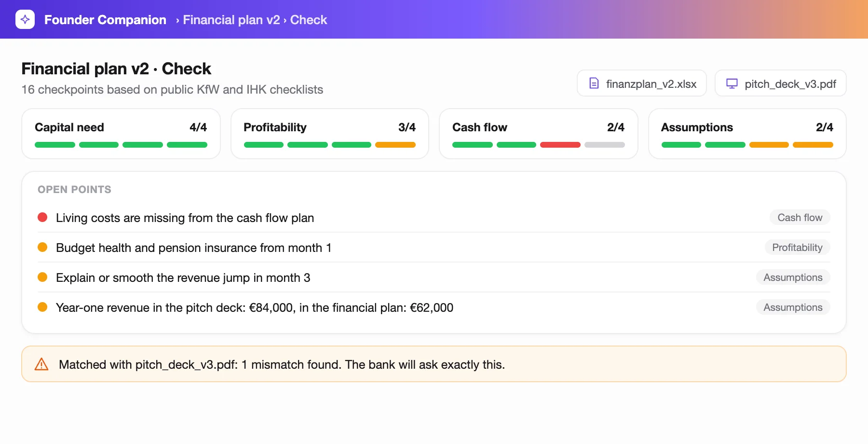Click the orange segment in Profitability progress
Image resolution: width=868 pixels, height=444 pixels.
point(395,145)
